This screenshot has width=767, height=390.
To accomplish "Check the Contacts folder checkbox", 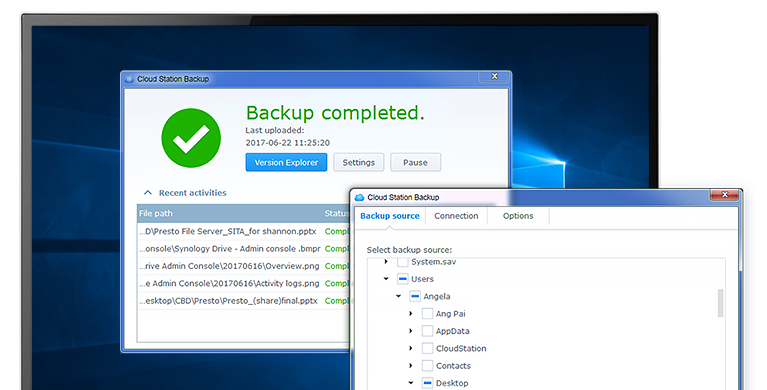I will [x=427, y=366].
